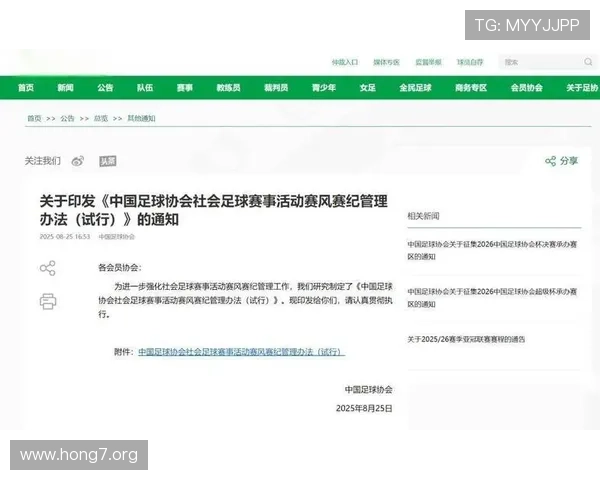This screenshot has height=480, width=600.
Task: Open the 女足 navigation item
Action: point(367,88)
